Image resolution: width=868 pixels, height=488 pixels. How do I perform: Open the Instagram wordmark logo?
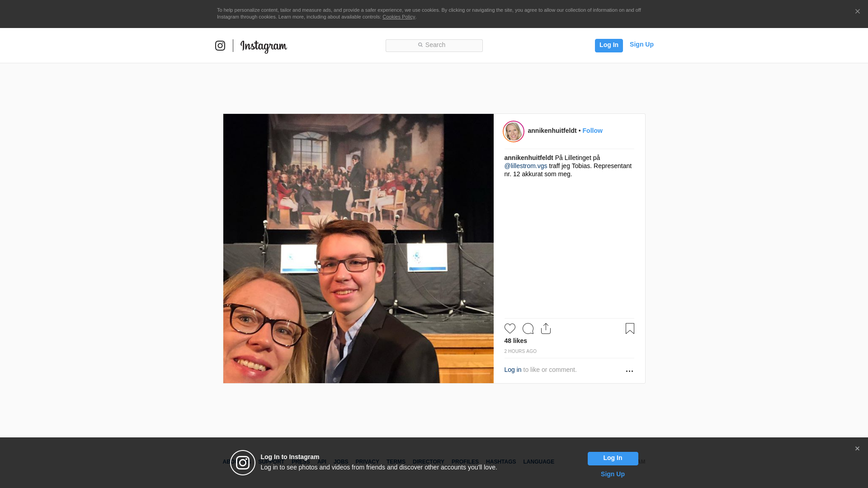click(264, 47)
